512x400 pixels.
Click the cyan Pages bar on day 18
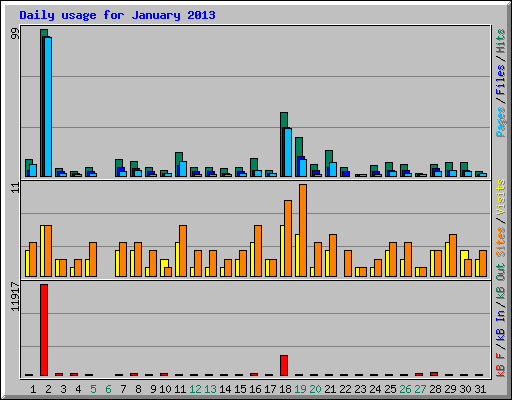(x=288, y=152)
